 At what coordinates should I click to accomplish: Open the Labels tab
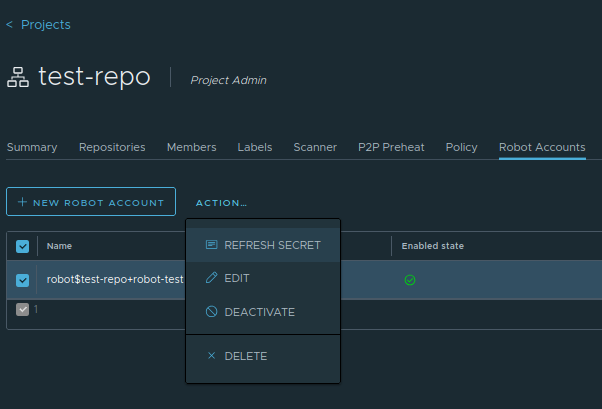(255, 147)
